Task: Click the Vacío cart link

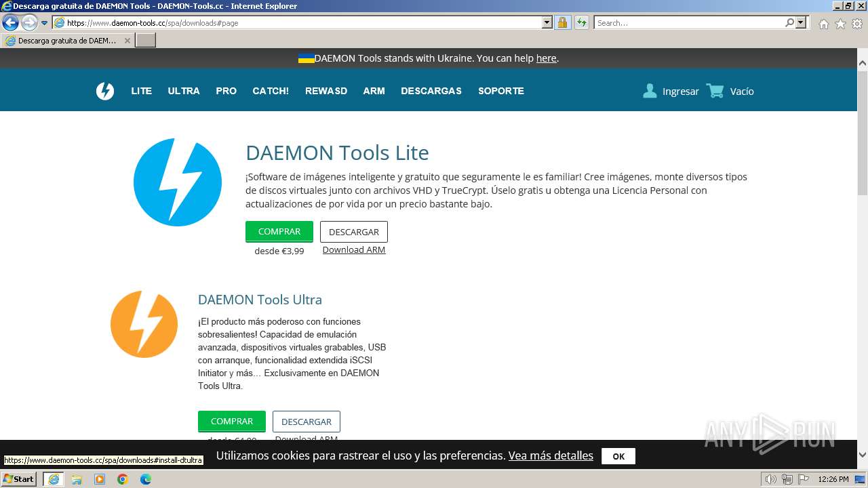Action: tap(742, 91)
